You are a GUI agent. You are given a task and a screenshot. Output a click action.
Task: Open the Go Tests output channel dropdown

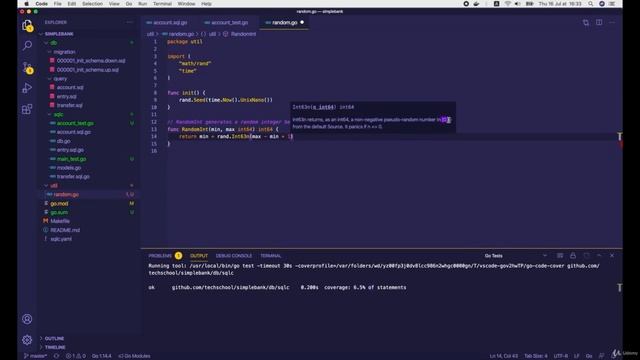[x=516, y=256]
